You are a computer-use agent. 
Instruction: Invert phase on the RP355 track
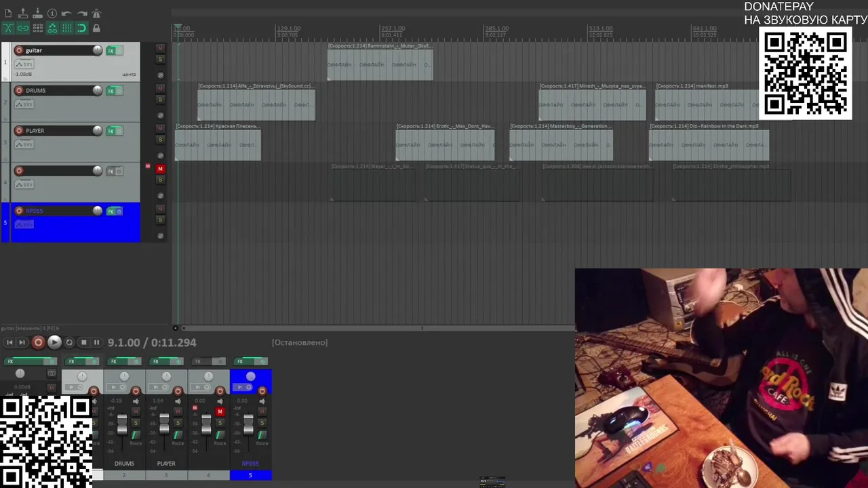(160, 236)
